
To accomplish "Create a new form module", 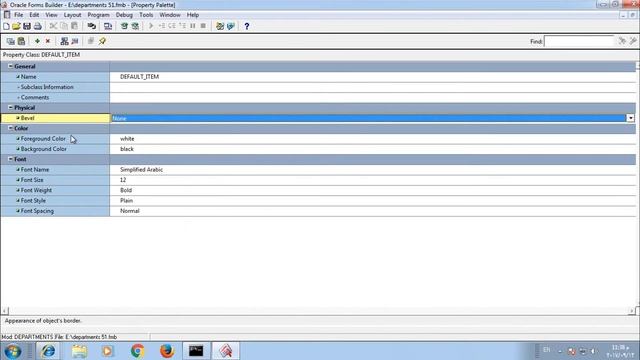I will coord(6,26).
